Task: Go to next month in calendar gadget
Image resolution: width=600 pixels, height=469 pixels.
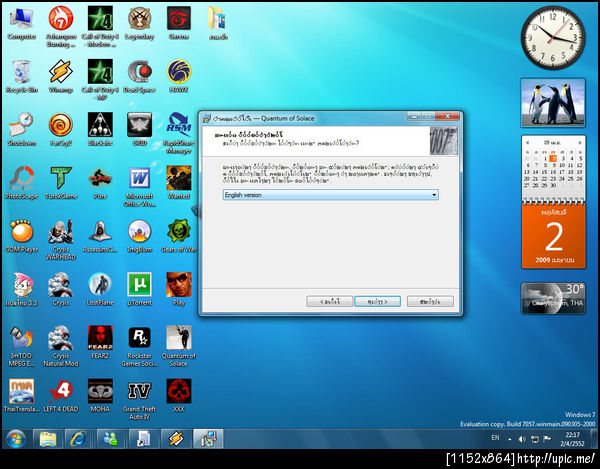Action: point(580,142)
